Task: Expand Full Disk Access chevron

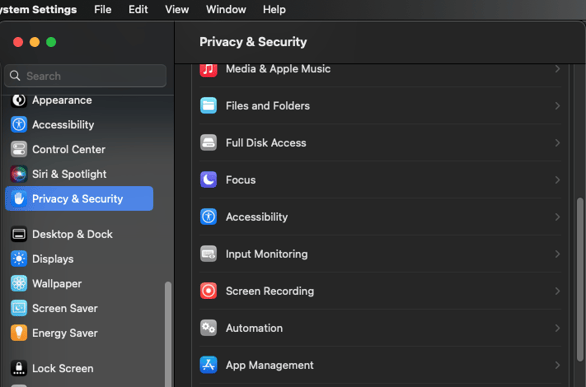Action: 557,143
